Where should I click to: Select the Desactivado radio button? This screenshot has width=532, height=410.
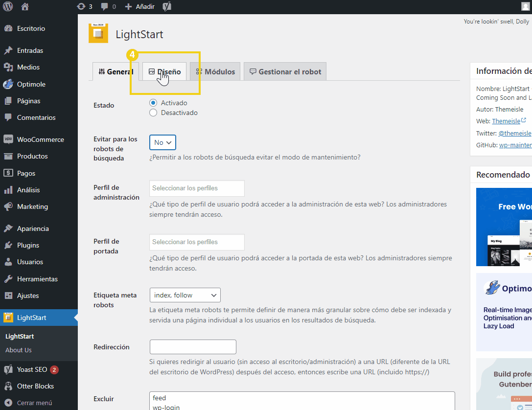pos(153,113)
